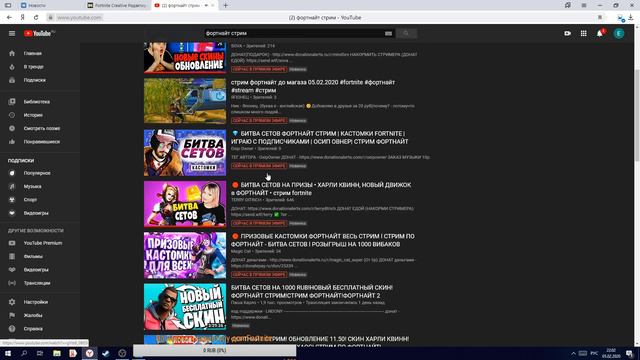Open the account avatar menu
This screenshot has height=360, width=640.
619,33
